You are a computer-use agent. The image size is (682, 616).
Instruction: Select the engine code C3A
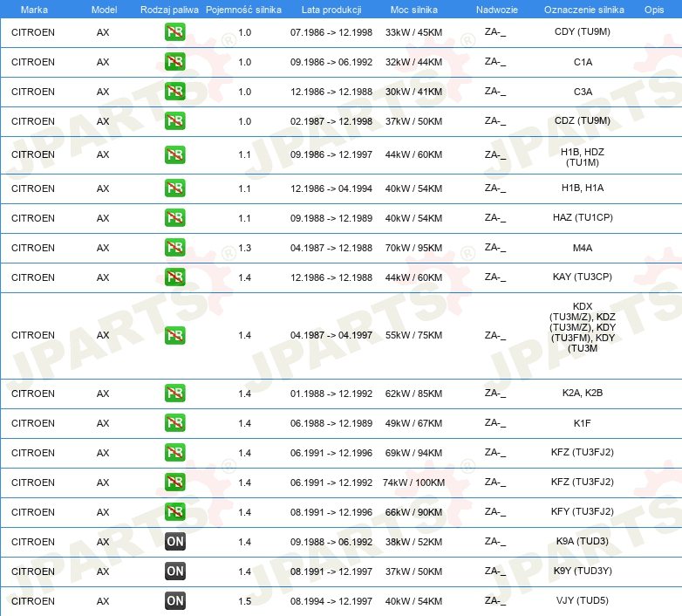pos(583,92)
